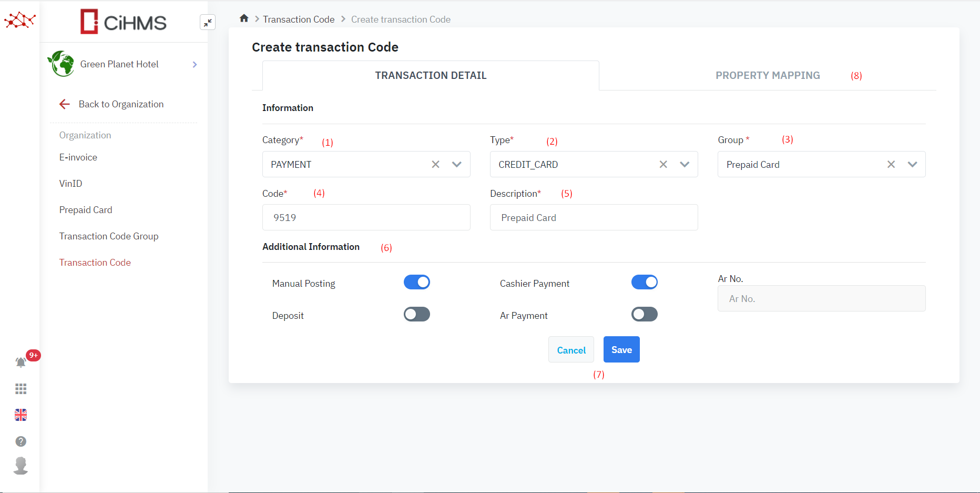Open notifications bell icon
Image resolution: width=980 pixels, height=493 pixels.
21,362
